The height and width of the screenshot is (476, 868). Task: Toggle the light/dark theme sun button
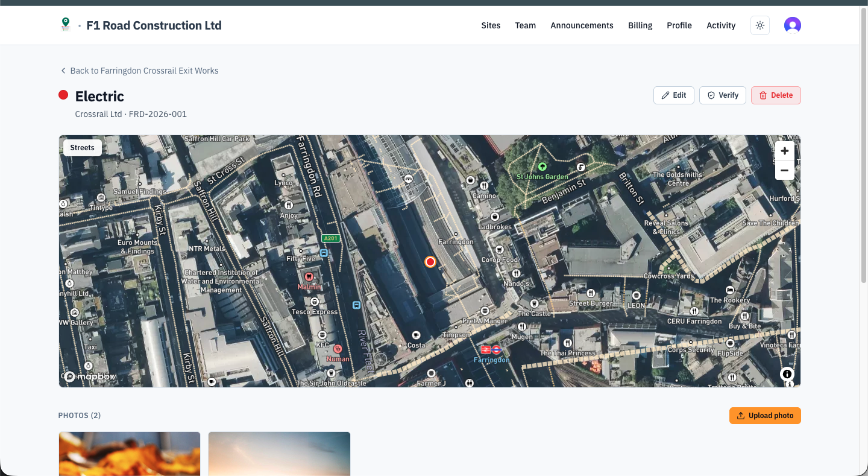pyautogui.click(x=760, y=25)
